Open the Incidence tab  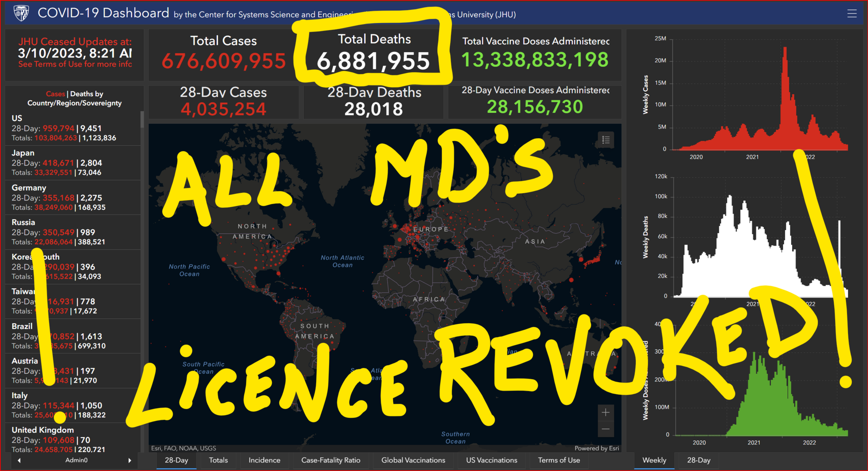point(264,460)
